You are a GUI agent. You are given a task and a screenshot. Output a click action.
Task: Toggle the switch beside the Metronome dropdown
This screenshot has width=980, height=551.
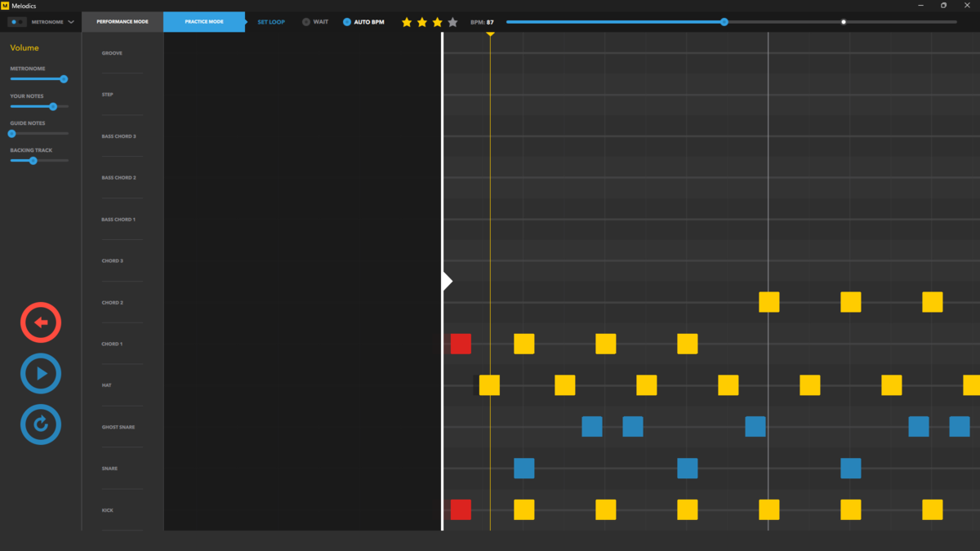[x=16, y=22]
